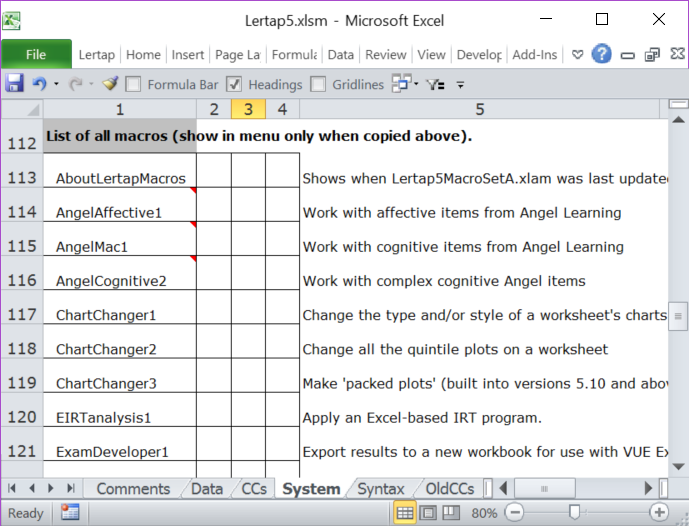Click the EIRTanalysis1 cell
689x526 pixels.
120,410
